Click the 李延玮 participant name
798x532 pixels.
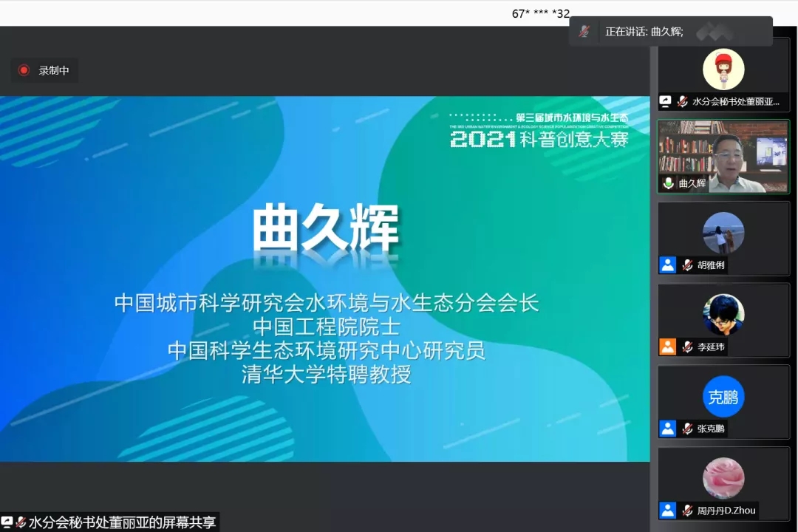point(711,347)
